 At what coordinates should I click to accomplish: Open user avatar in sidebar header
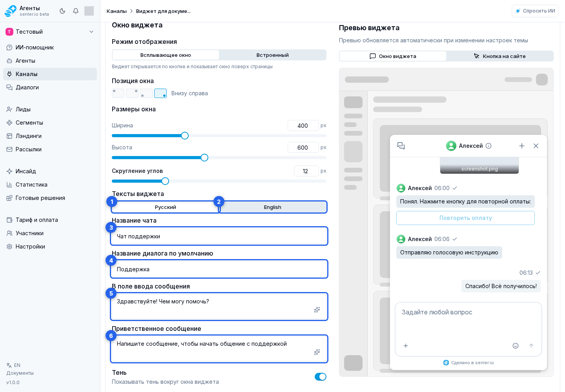coord(89,11)
